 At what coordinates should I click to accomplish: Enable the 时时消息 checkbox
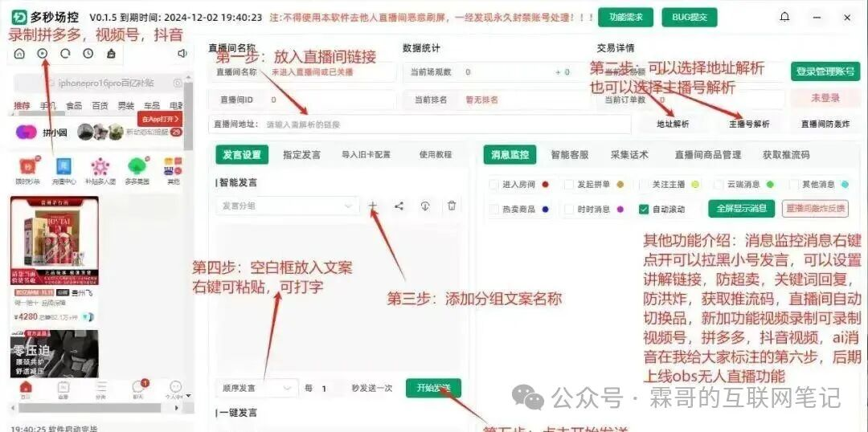pyautogui.click(x=568, y=209)
